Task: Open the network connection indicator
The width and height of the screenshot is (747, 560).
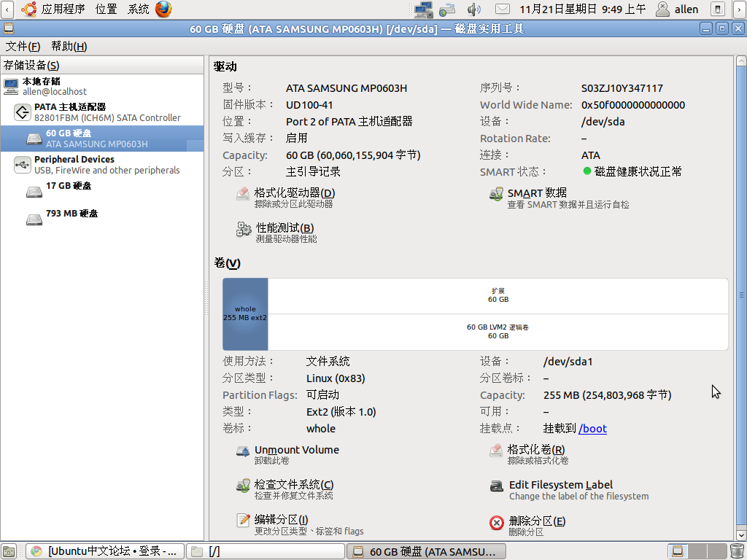Action: click(423, 9)
